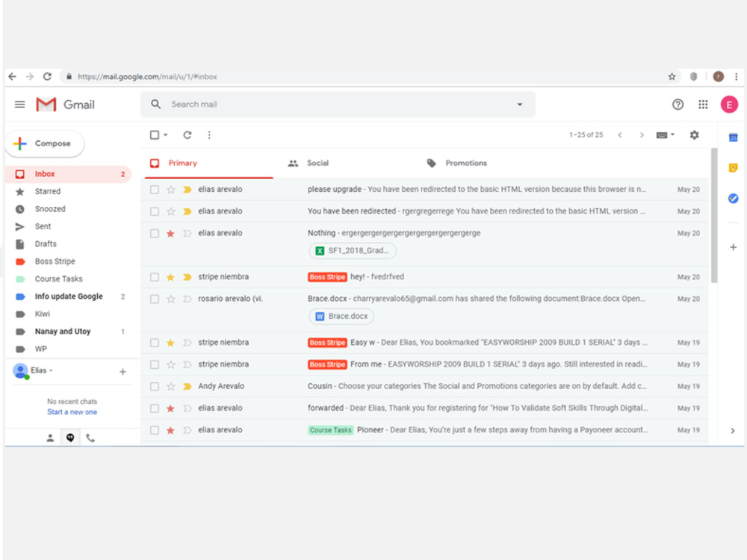Open the Google Tasks side panel icon
The image size is (747, 560).
(x=733, y=198)
